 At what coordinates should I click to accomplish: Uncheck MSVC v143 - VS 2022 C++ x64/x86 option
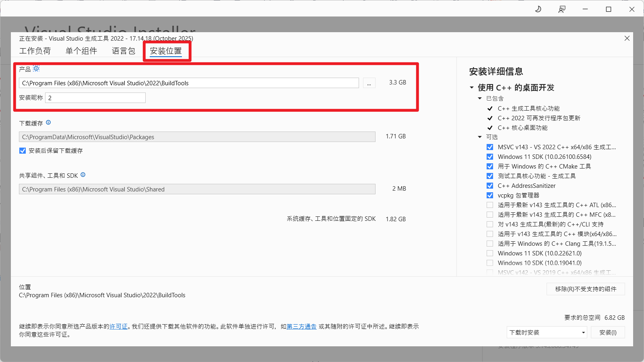490,147
